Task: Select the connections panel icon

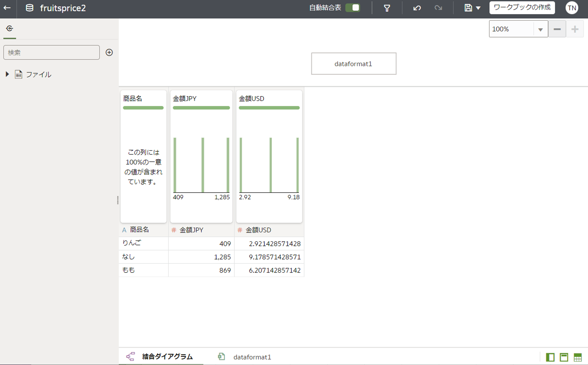Action: tap(9, 29)
